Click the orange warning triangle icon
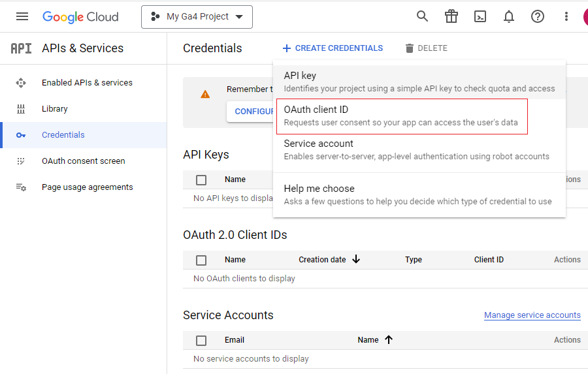588x374 pixels. (205, 95)
